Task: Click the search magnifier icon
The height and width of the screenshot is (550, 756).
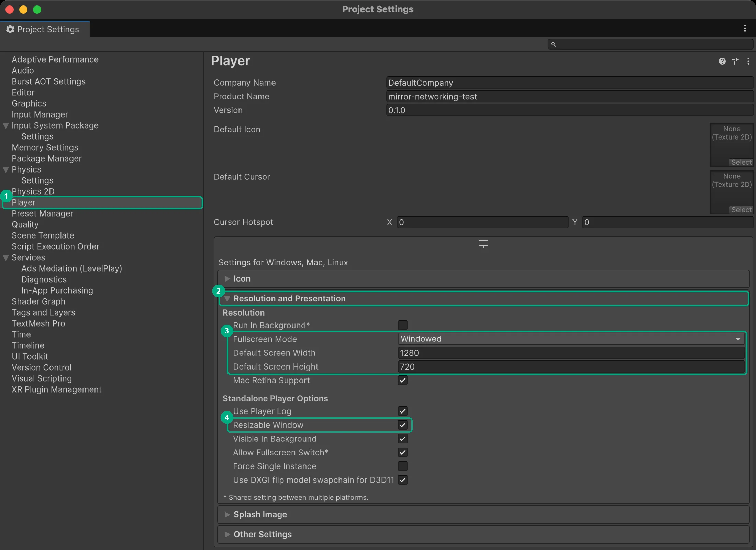Action: tap(553, 44)
